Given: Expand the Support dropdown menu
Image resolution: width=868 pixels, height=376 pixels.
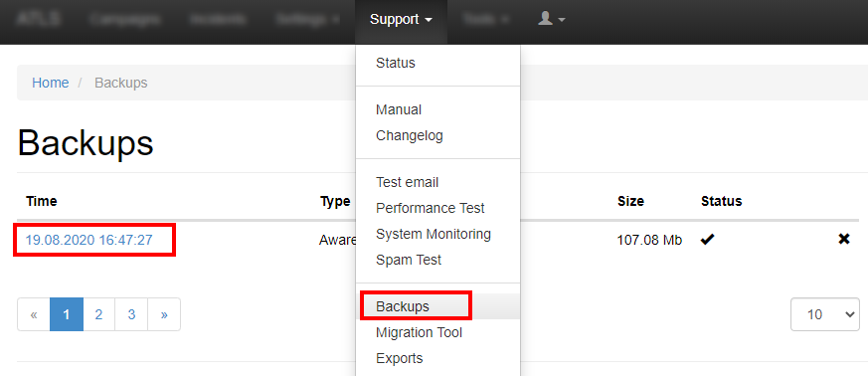Looking at the screenshot, I should [401, 19].
